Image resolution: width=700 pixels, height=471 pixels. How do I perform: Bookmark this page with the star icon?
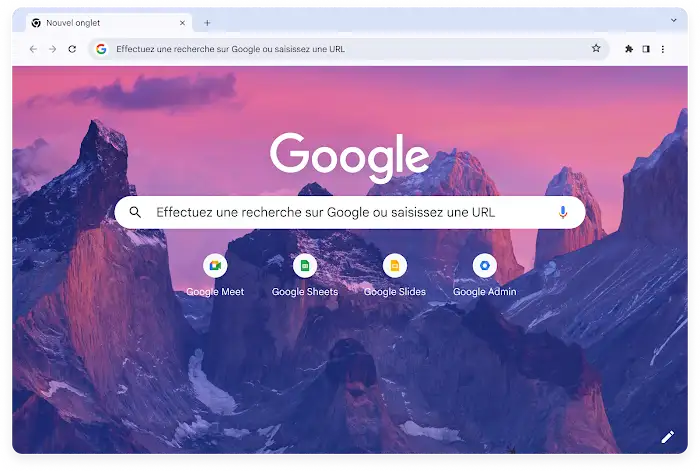pos(596,48)
